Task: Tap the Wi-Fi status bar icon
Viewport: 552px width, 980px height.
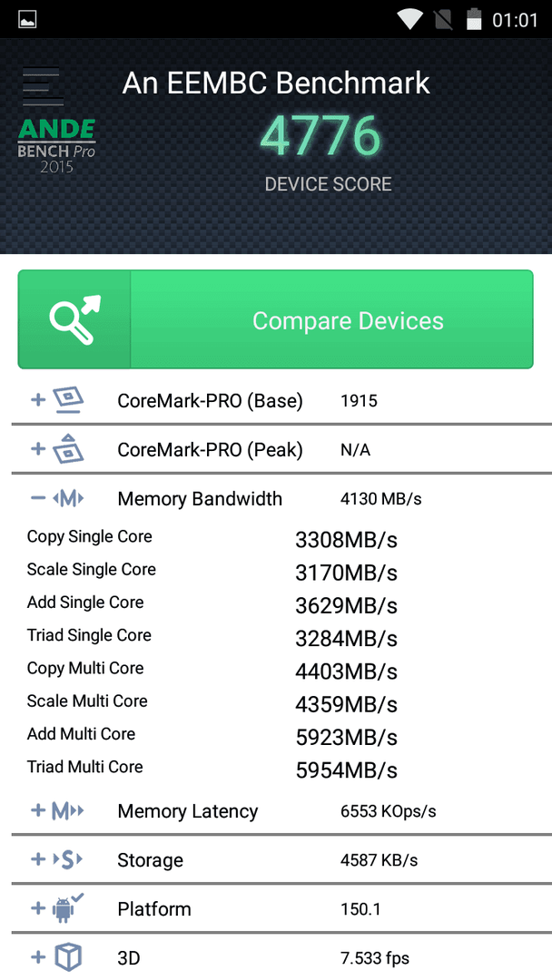Action: coord(410,19)
